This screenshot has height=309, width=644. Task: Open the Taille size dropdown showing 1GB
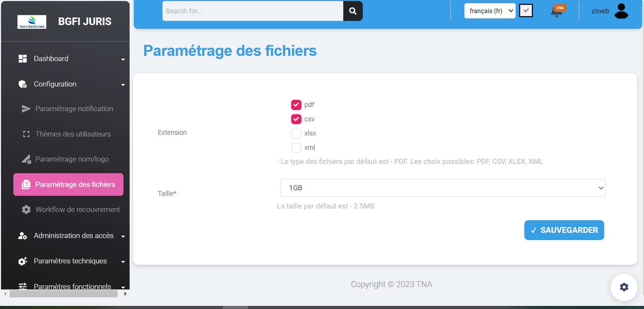442,188
